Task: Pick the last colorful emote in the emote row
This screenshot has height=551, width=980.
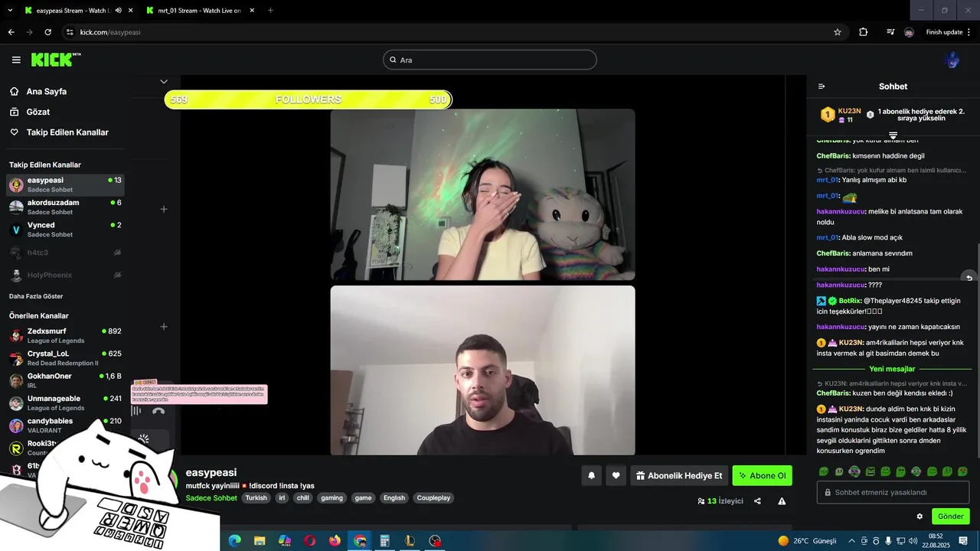Action: [x=962, y=471]
